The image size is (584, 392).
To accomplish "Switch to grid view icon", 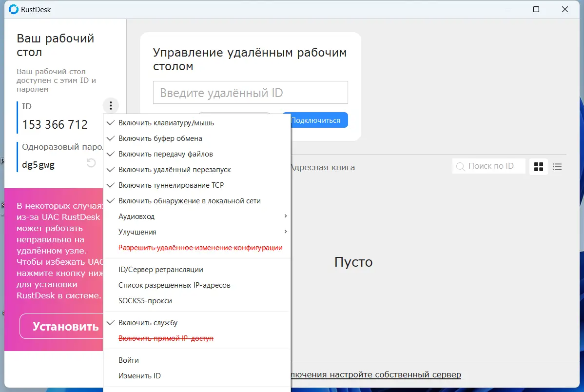I will tap(539, 167).
